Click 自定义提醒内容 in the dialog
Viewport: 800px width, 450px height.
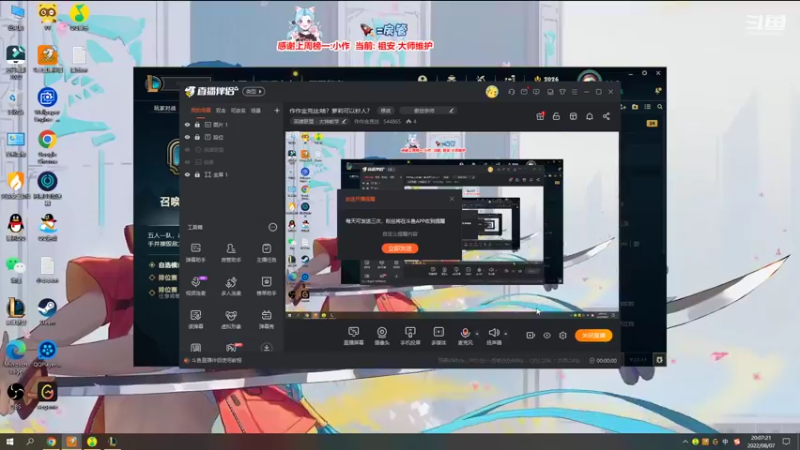[400, 234]
